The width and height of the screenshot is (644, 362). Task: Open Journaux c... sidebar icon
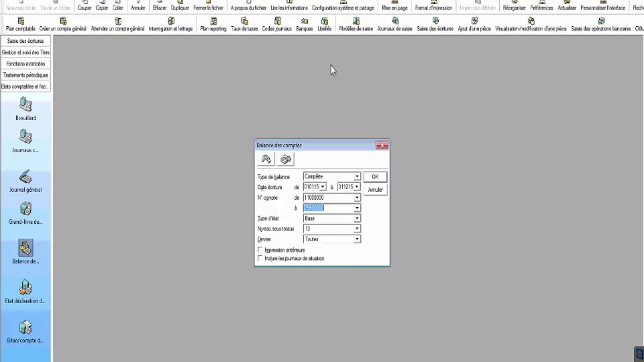[x=26, y=141]
